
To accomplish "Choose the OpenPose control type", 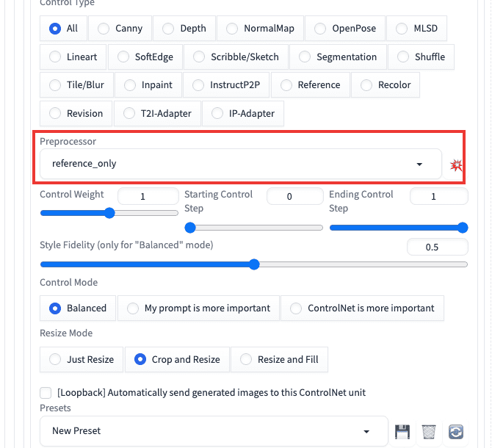I will click(x=345, y=29).
